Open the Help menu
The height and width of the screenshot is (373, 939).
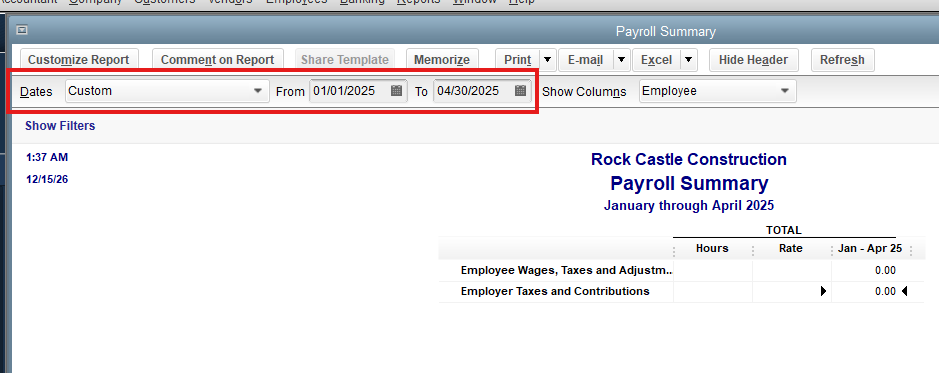click(x=522, y=2)
